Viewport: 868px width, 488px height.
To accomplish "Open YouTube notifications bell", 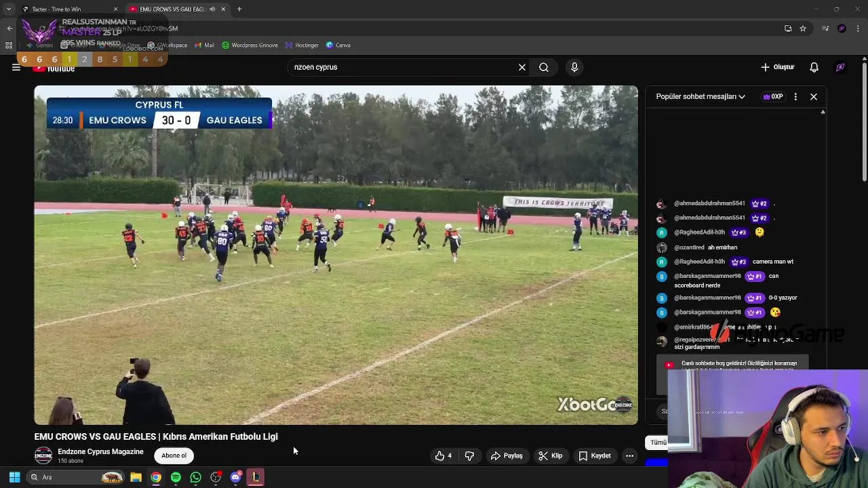I will (814, 67).
